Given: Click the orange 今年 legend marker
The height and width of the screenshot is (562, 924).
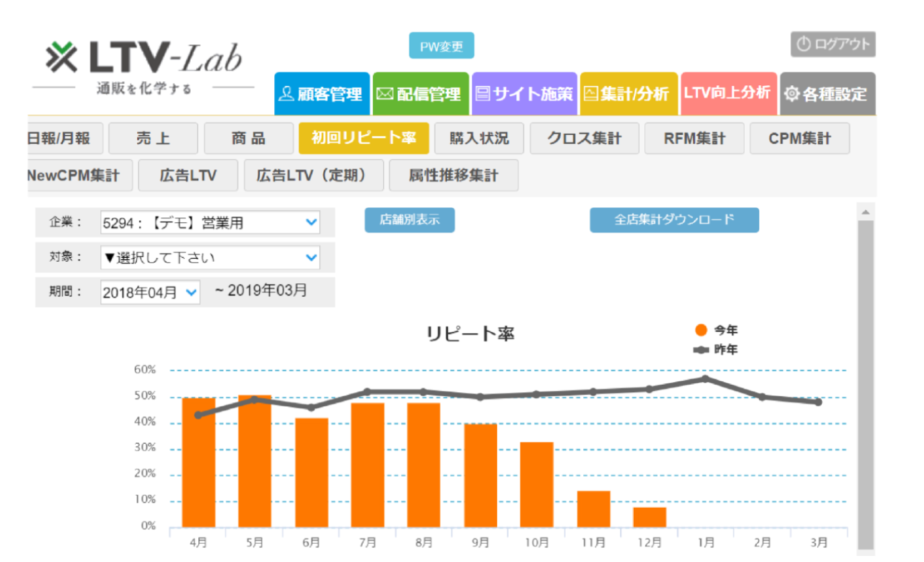Looking at the screenshot, I should (x=702, y=330).
